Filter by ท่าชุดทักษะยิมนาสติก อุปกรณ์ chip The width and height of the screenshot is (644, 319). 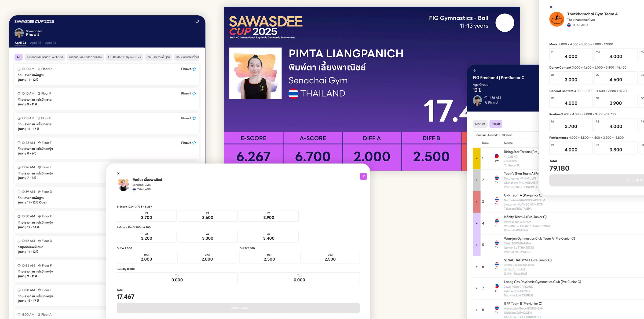(85, 57)
